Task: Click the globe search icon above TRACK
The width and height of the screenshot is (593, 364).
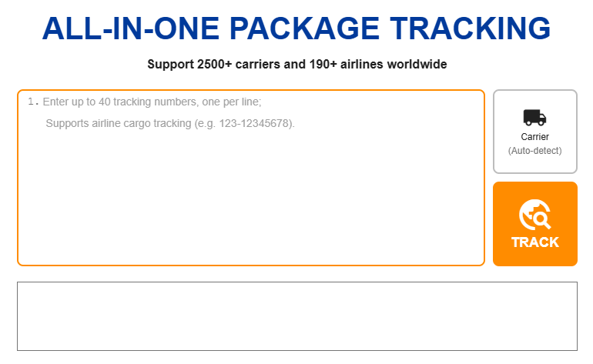Action: pos(534,215)
